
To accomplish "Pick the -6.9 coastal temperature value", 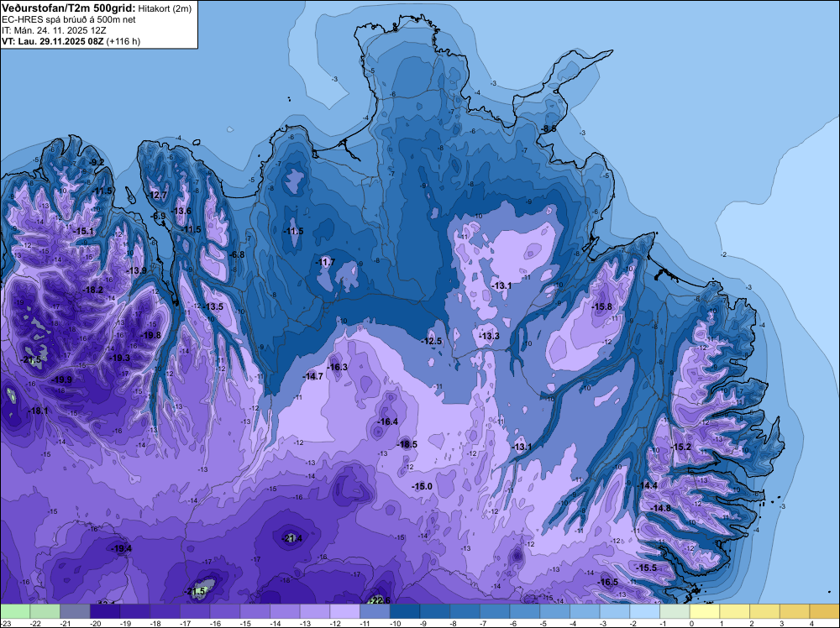I will 159,217.
